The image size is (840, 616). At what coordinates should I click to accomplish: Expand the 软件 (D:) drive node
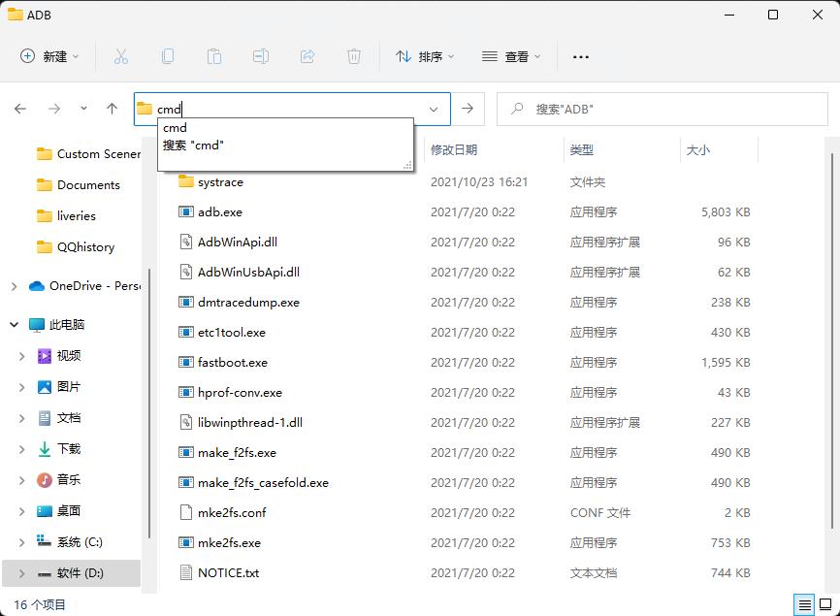pyautogui.click(x=22, y=573)
